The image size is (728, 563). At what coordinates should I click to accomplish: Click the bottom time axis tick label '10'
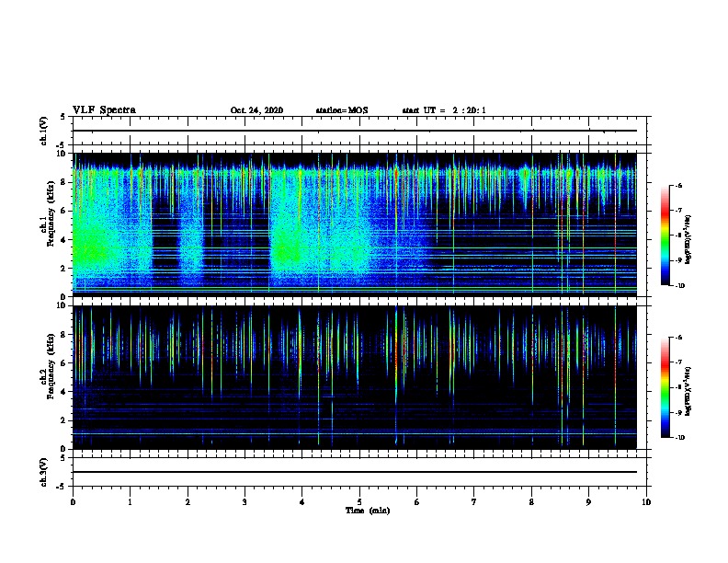pyautogui.click(x=646, y=502)
